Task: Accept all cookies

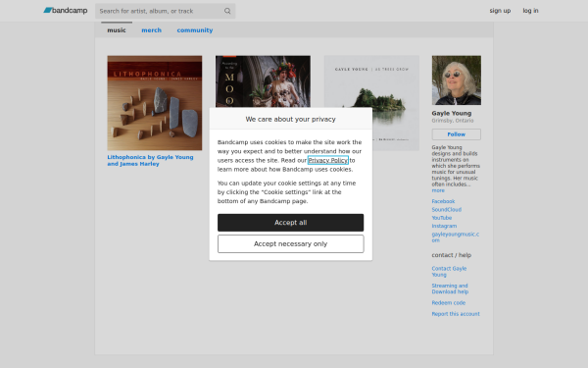Action: point(291,223)
